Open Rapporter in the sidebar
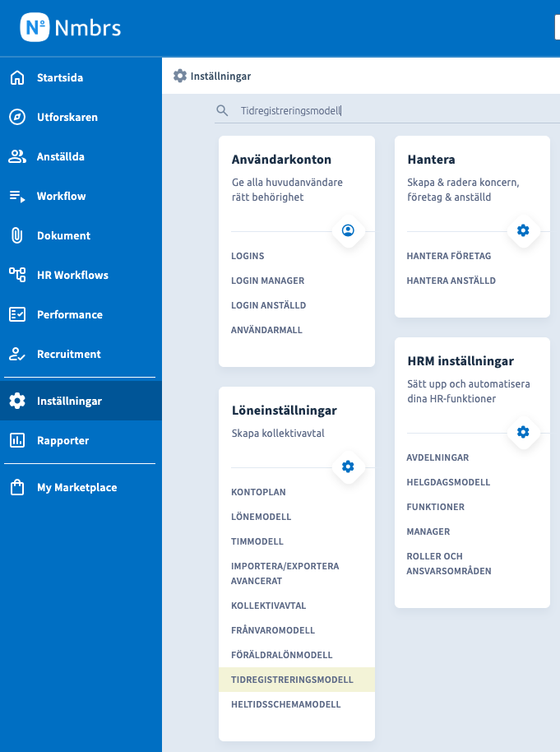 point(62,440)
